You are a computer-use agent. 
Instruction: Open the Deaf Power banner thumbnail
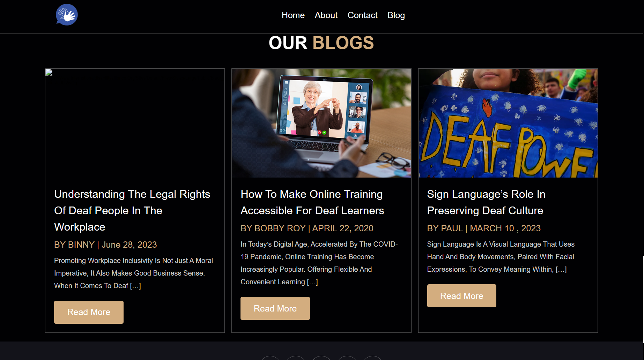coord(508,123)
